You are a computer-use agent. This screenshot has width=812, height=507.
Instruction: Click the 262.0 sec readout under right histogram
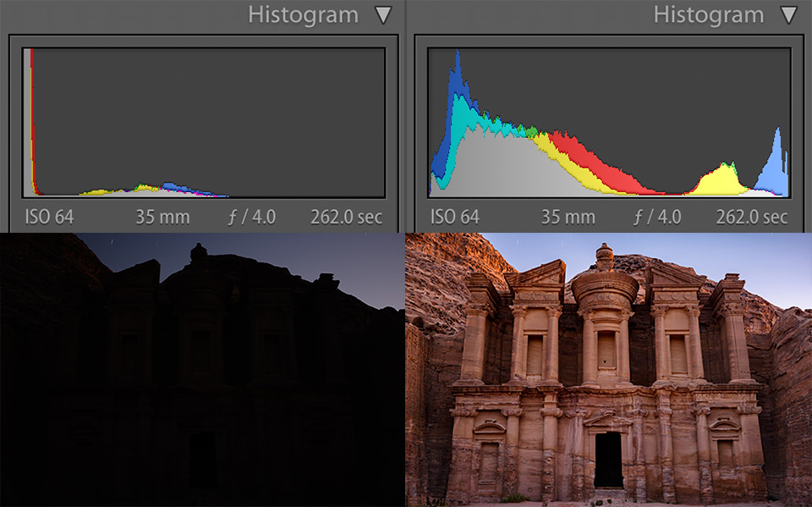point(752,217)
